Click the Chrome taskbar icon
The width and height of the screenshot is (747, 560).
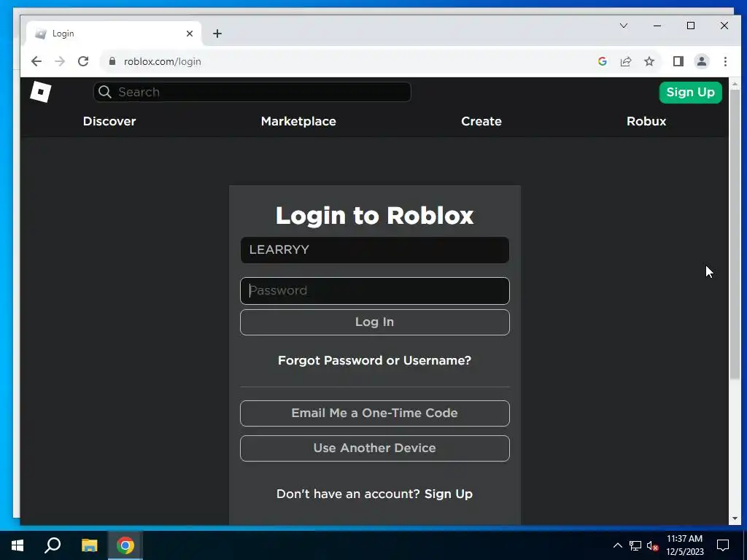125,545
